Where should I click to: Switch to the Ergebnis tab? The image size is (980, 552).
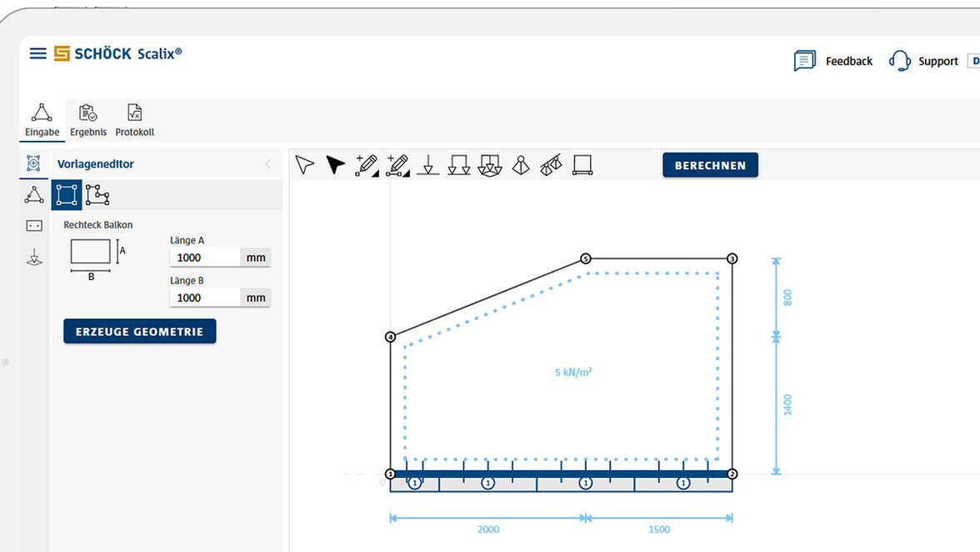pos(88,121)
